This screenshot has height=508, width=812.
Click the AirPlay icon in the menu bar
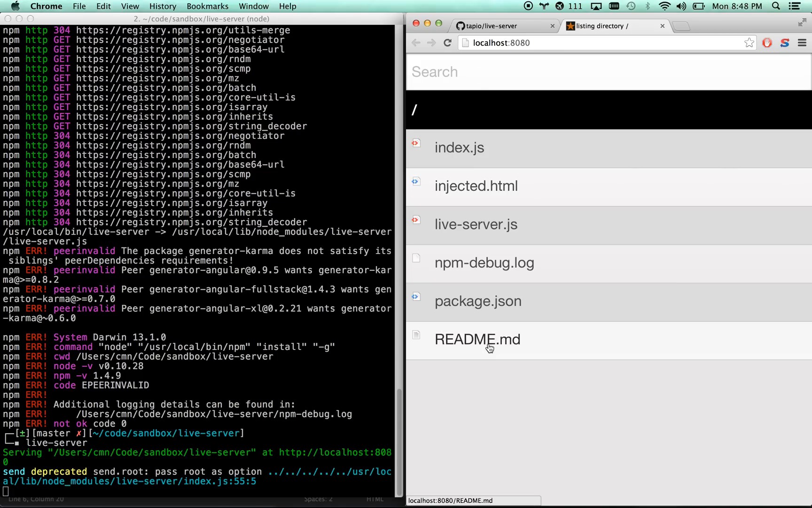pos(596,6)
